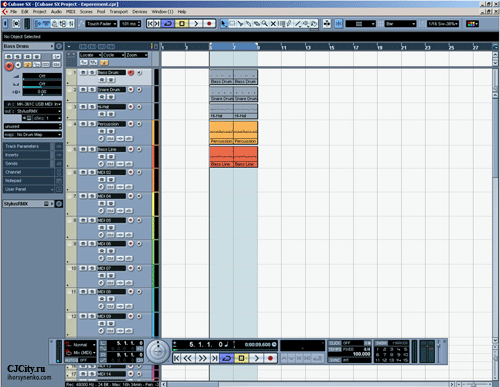The height and width of the screenshot is (387, 500).
Task: Expand Track Parameters inspector section
Action: coord(28,146)
